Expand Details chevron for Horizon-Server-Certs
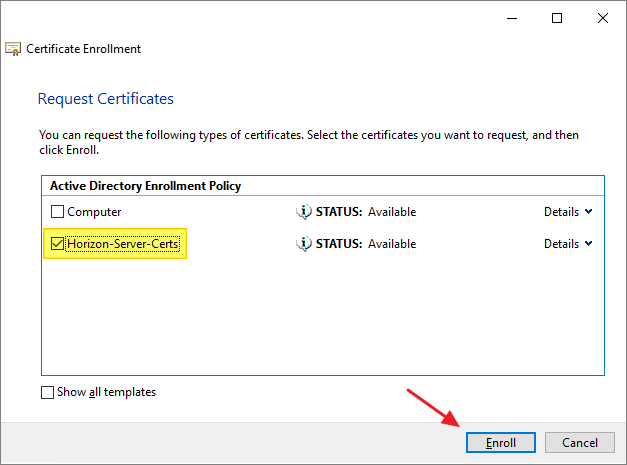Viewport: 627px width, 465px height. click(588, 244)
